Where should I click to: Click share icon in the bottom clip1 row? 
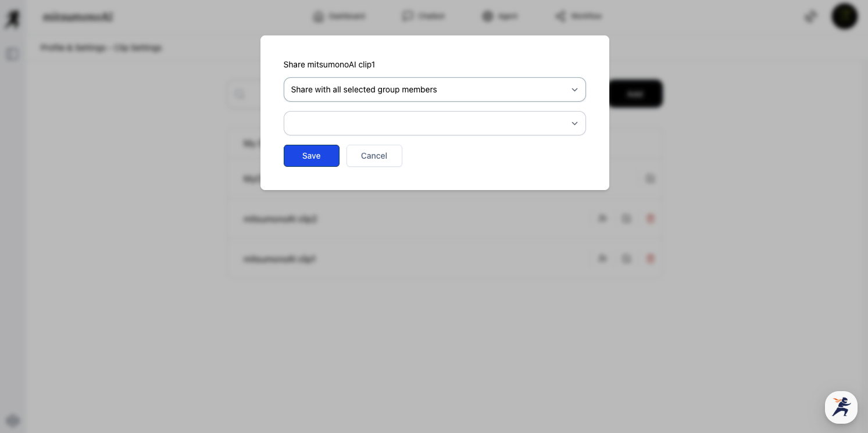pyautogui.click(x=602, y=259)
